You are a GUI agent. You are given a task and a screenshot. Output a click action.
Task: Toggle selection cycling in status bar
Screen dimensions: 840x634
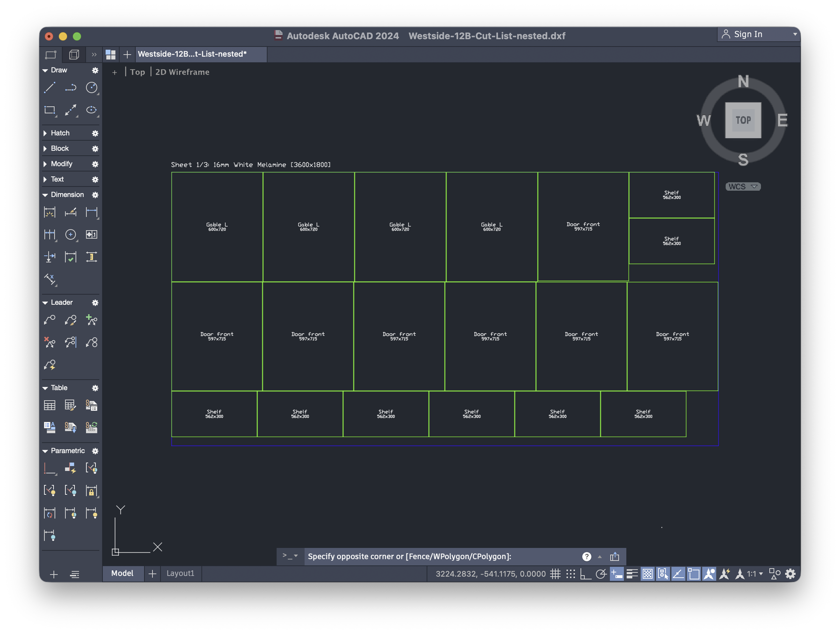click(663, 574)
